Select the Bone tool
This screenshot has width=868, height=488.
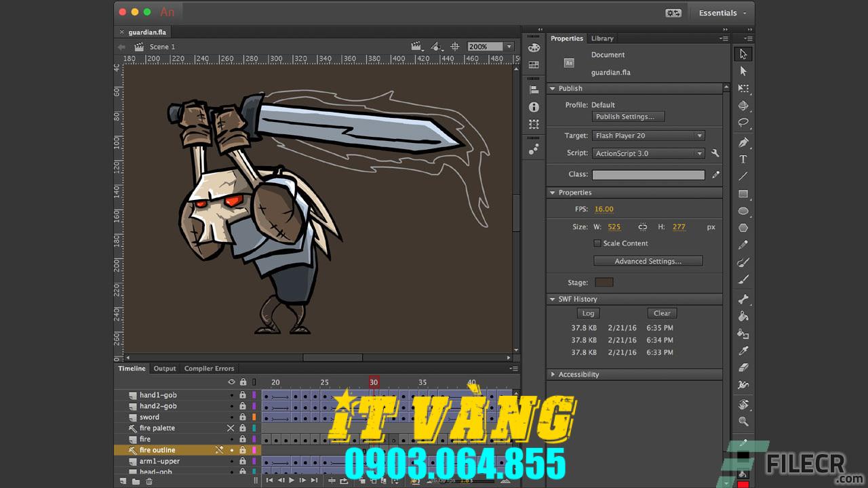(743, 298)
